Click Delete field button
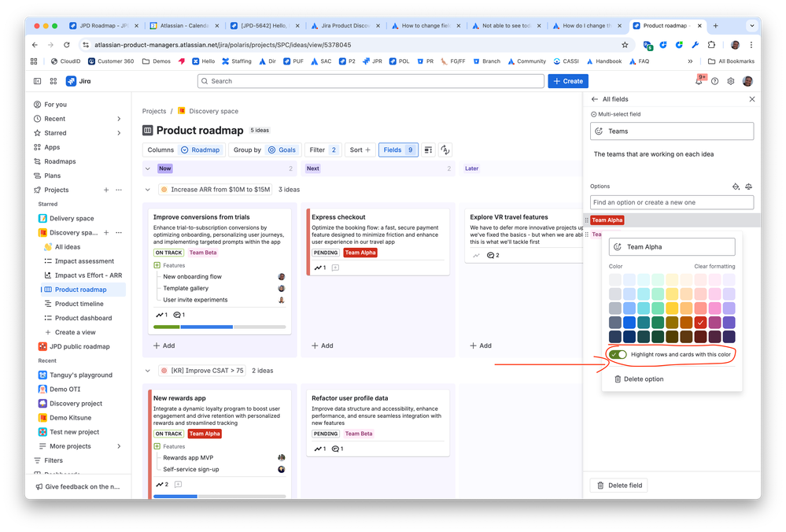This screenshot has width=786, height=532. coord(619,486)
